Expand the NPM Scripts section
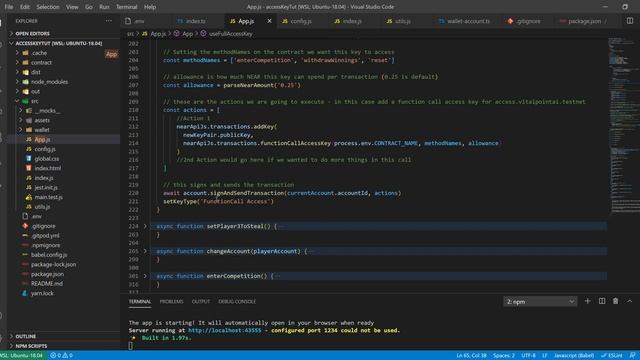Image resolution: width=640 pixels, height=360 pixels. 31,346
